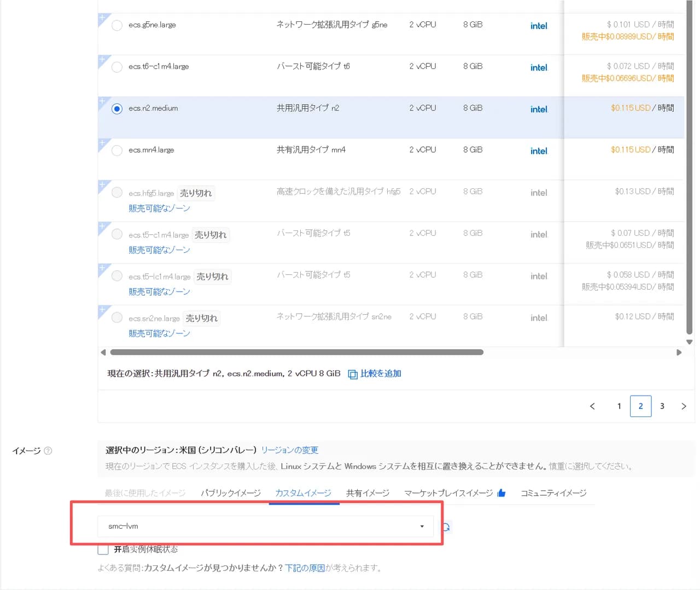Click the table horizontal scrollbar thumb
700x590 pixels.
(296, 352)
